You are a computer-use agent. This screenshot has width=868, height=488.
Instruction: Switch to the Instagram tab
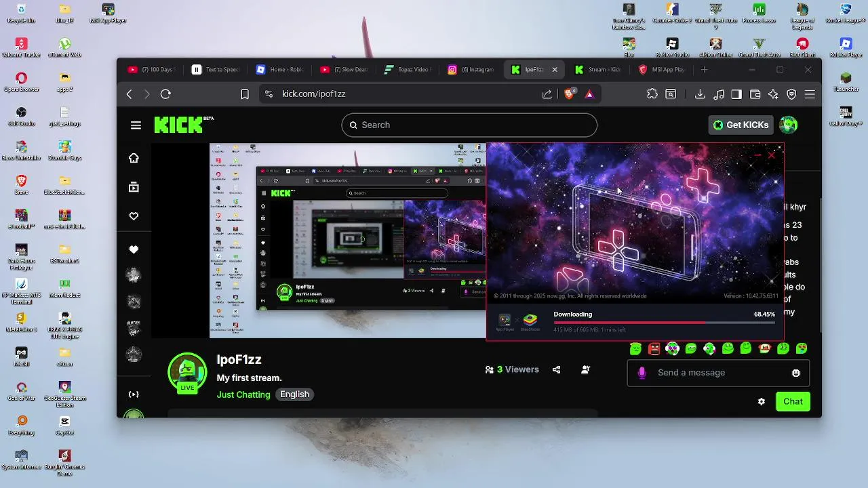471,69
